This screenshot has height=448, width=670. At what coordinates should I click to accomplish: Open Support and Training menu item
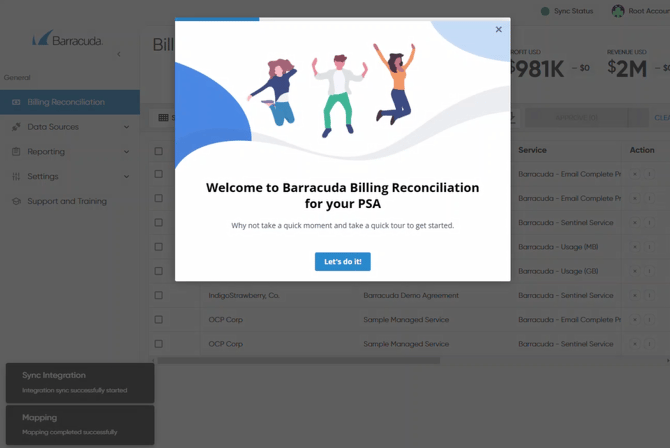pos(67,201)
